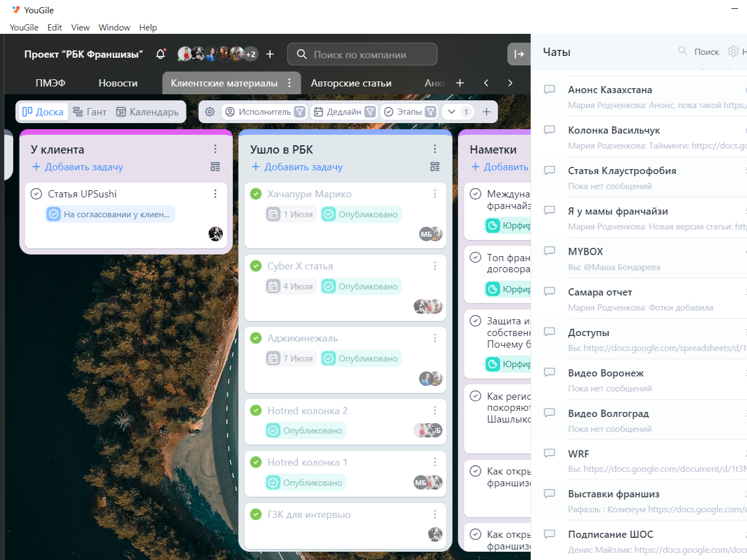Add a member to the project
This screenshot has width=747, height=560.
click(x=270, y=54)
